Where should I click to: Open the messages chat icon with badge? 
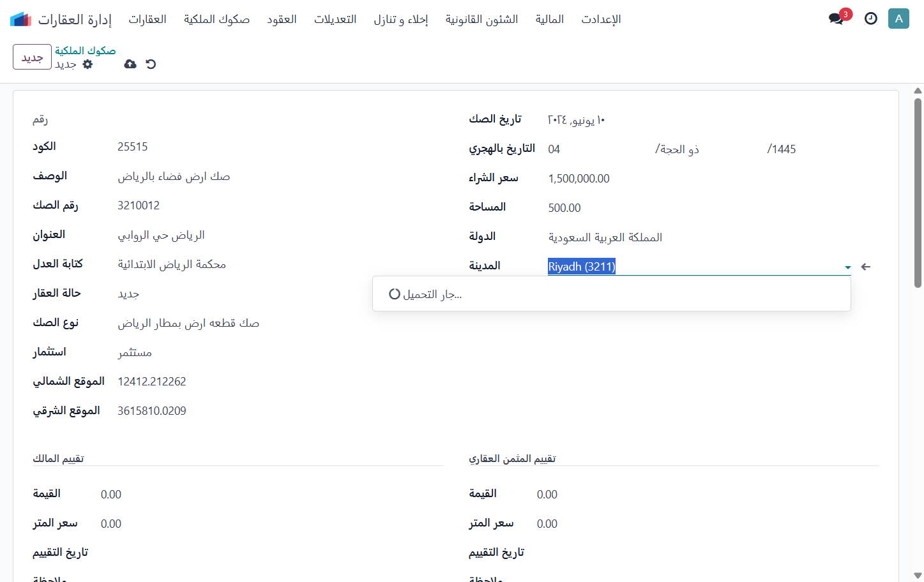click(837, 19)
